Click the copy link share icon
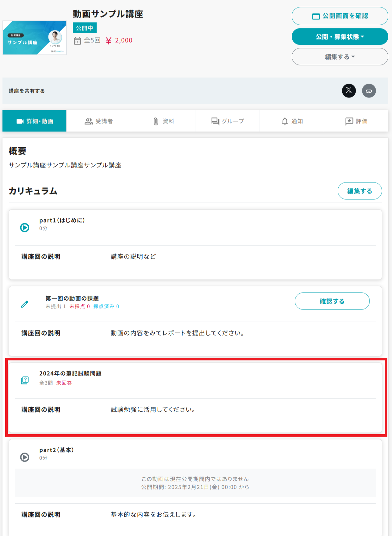 point(369,91)
